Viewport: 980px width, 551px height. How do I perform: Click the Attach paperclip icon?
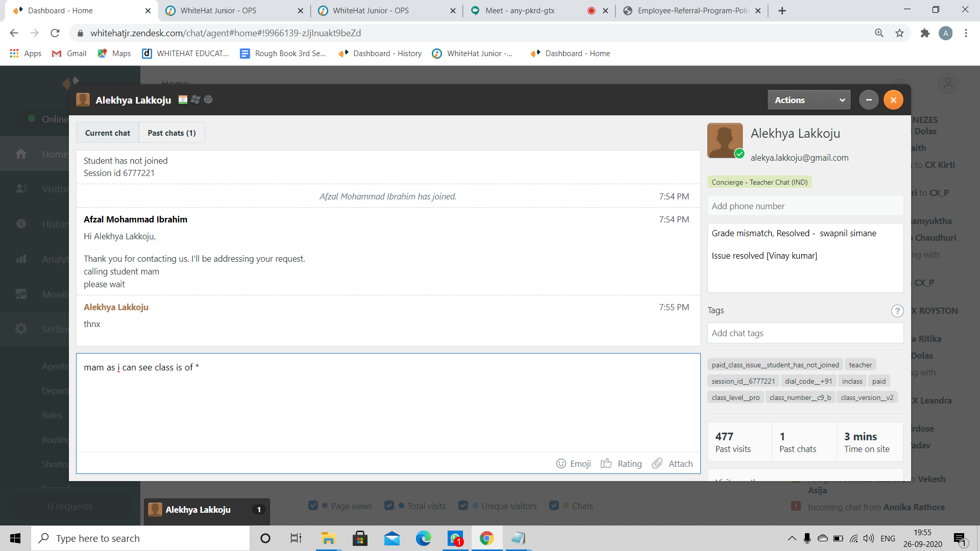(x=657, y=463)
